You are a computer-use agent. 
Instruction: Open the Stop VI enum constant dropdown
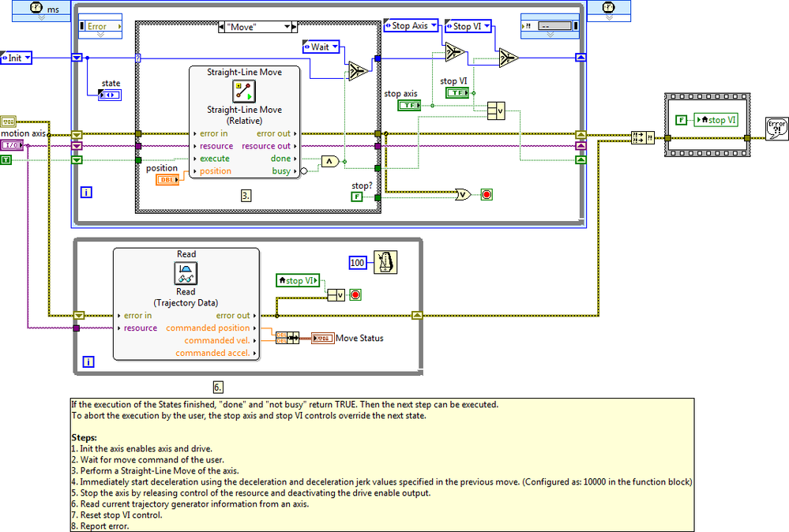[x=487, y=26]
